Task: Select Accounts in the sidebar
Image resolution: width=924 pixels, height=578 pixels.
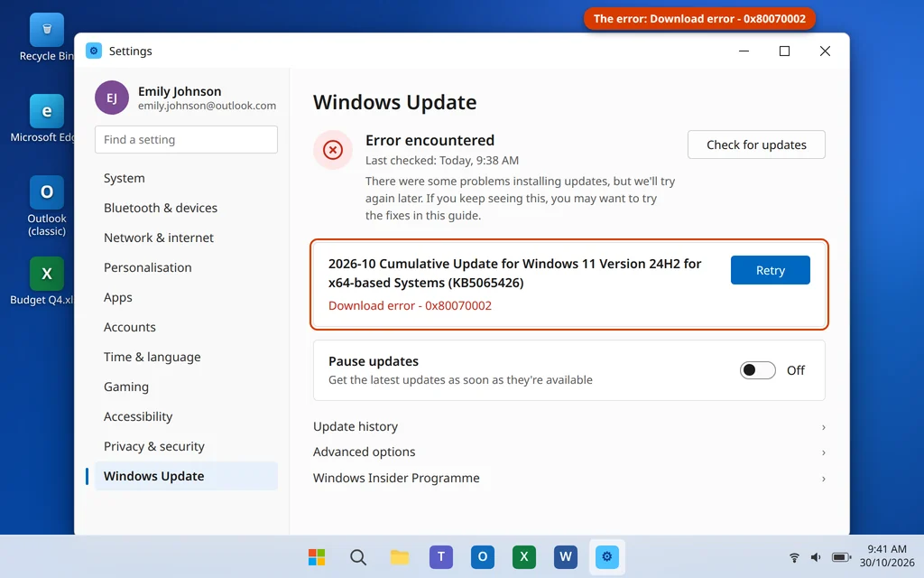Action: (186, 327)
